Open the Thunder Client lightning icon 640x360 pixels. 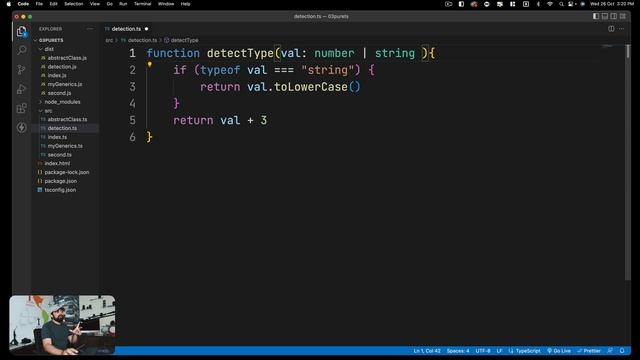[22, 127]
